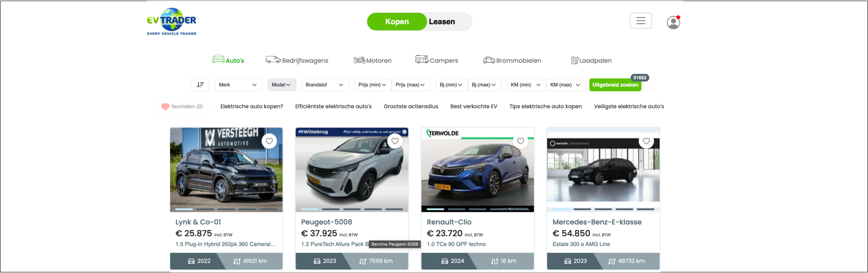Select the Bedrijfswagens category
The width and height of the screenshot is (868, 273).
coord(297,60)
